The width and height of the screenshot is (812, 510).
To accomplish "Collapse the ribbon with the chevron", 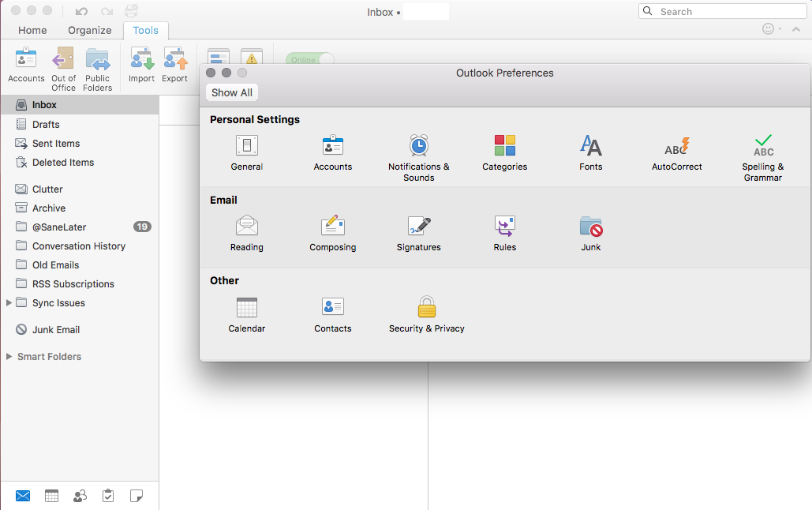I will coord(796,29).
